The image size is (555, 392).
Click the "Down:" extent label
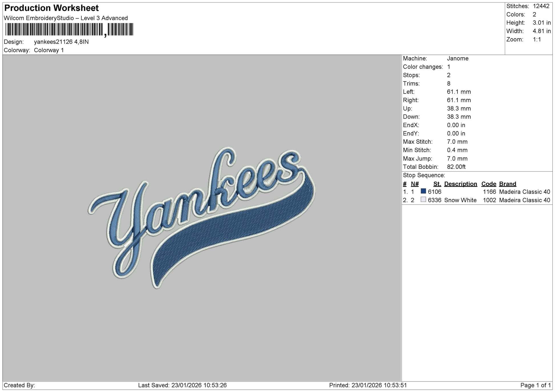pos(411,117)
